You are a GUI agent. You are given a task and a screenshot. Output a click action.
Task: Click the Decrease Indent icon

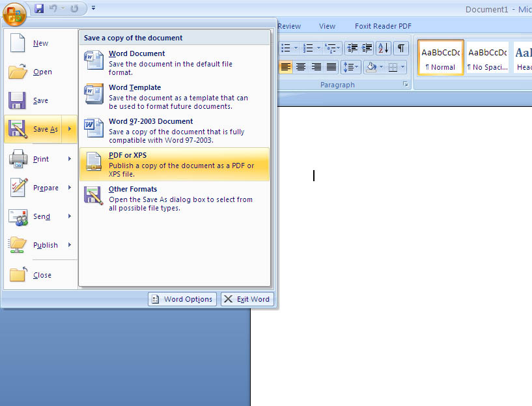coord(352,48)
